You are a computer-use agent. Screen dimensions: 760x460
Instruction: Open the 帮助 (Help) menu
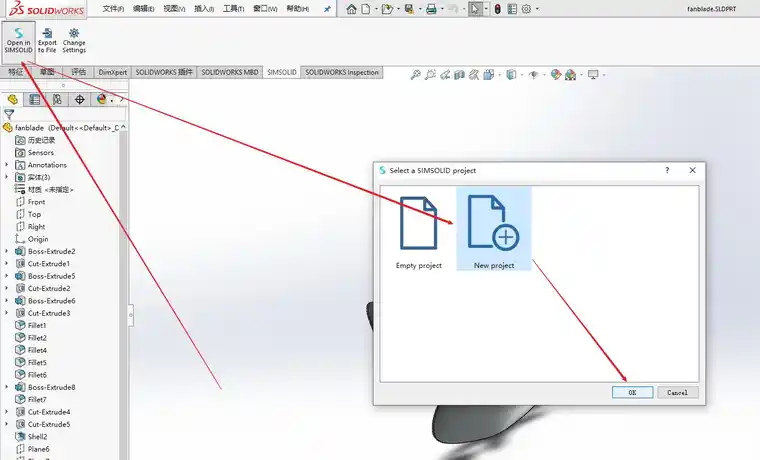[298, 9]
